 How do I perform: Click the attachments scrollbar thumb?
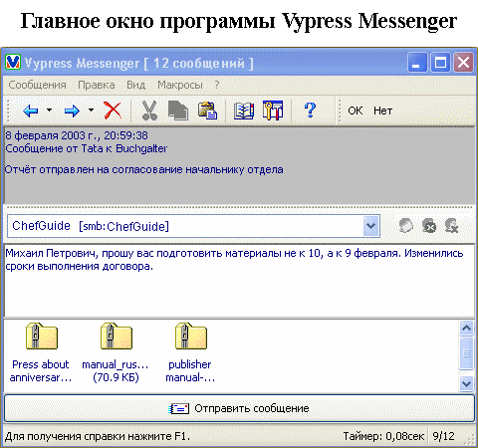pyautogui.click(x=466, y=353)
